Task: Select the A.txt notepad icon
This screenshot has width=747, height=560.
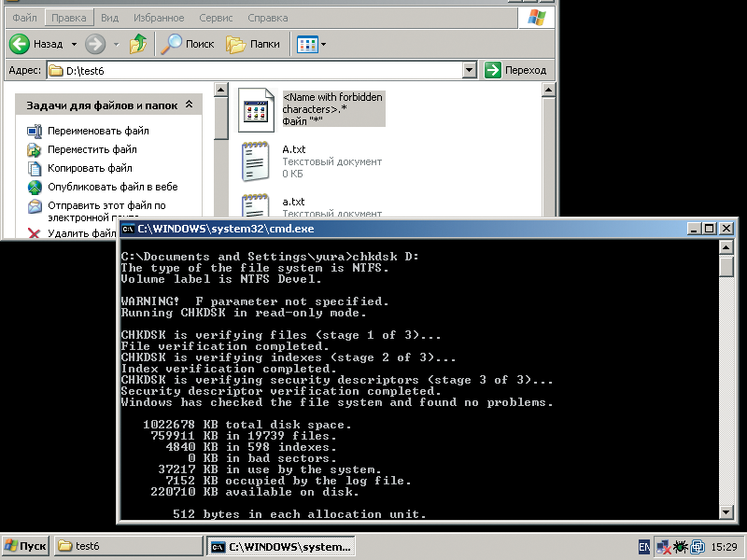Action: pos(255,161)
